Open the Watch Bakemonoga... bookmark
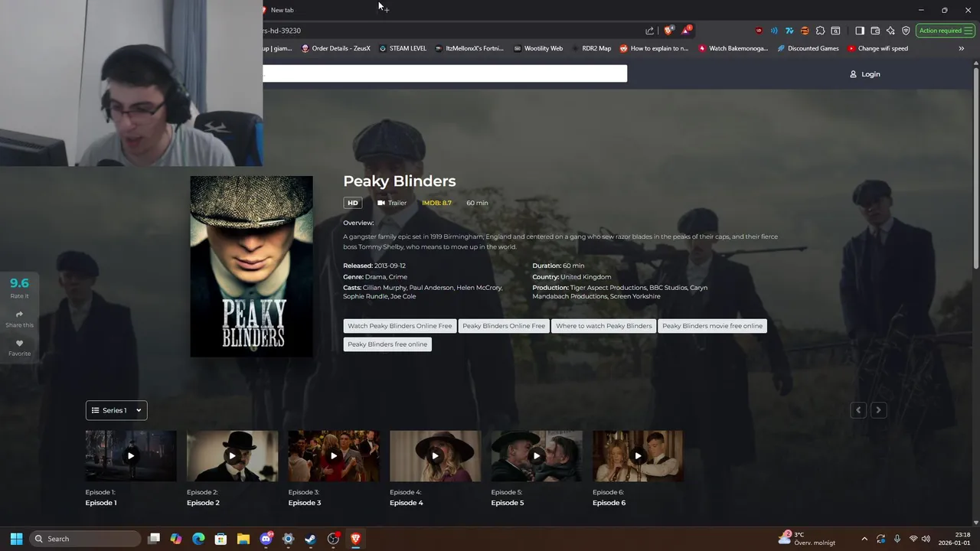Image resolution: width=980 pixels, height=551 pixels. click(x=733, y=48)
